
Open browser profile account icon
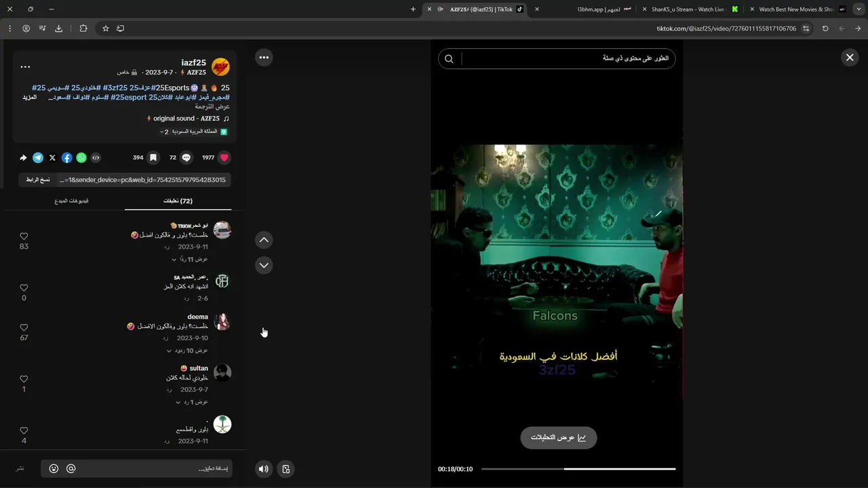coord(26,28)
